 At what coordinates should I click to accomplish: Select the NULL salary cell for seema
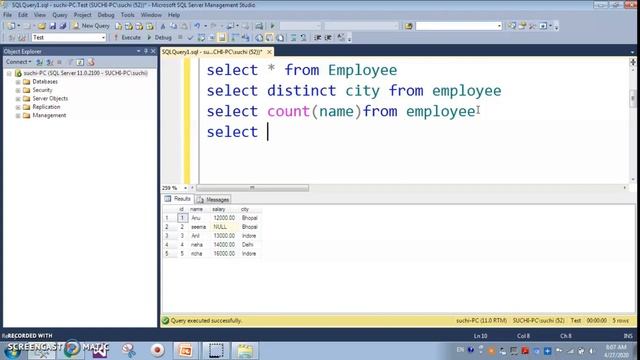(223, 227)
